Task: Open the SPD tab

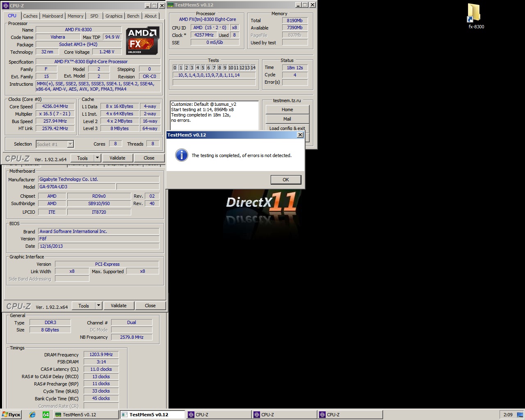Action: point(94,16)
